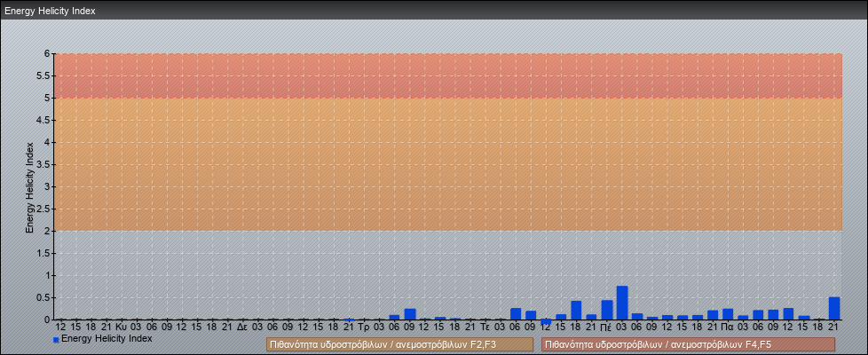The height and width of the screenshot is (355, 868).
Task: Click the Τε day label on x-axis
Action: 485,327
